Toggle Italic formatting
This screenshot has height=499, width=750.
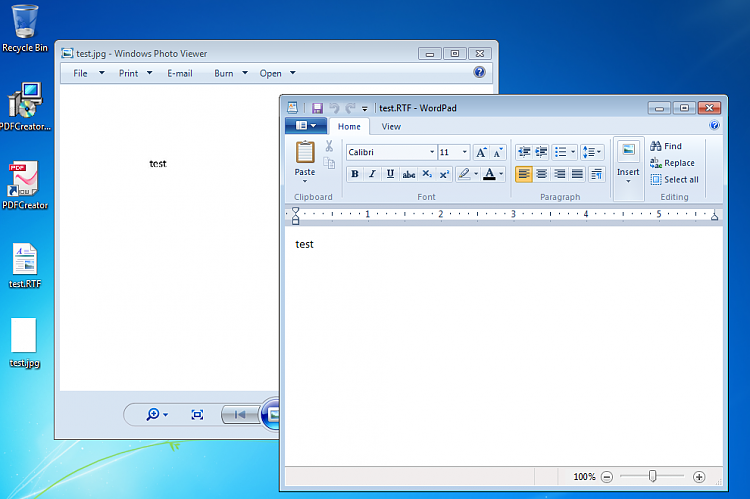pos(372,174)
